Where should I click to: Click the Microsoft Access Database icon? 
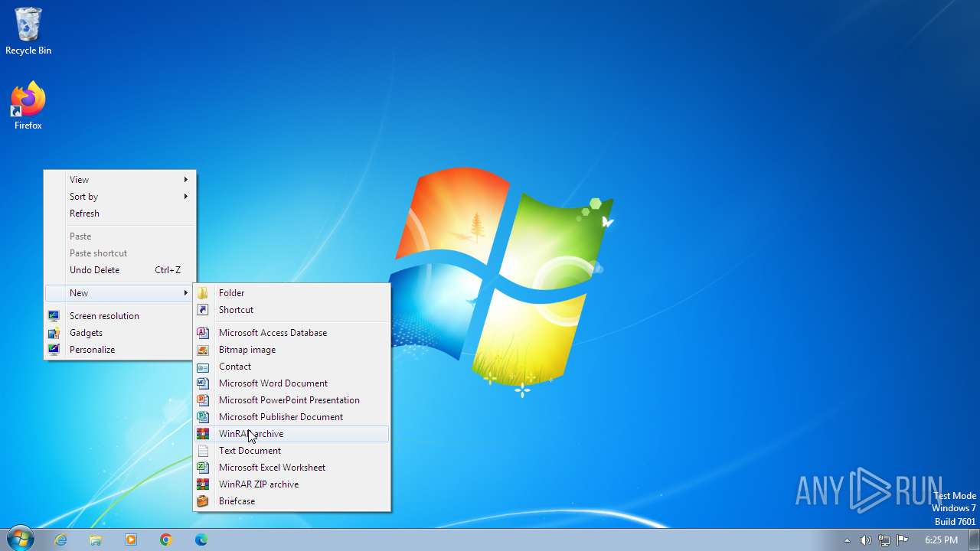click(203, 333)
